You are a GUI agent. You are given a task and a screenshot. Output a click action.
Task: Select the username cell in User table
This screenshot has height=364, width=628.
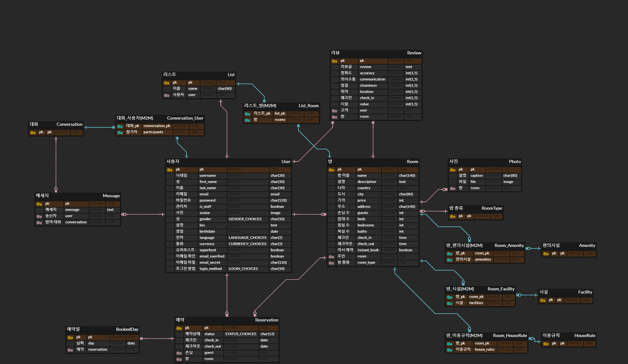coord(212,175)
